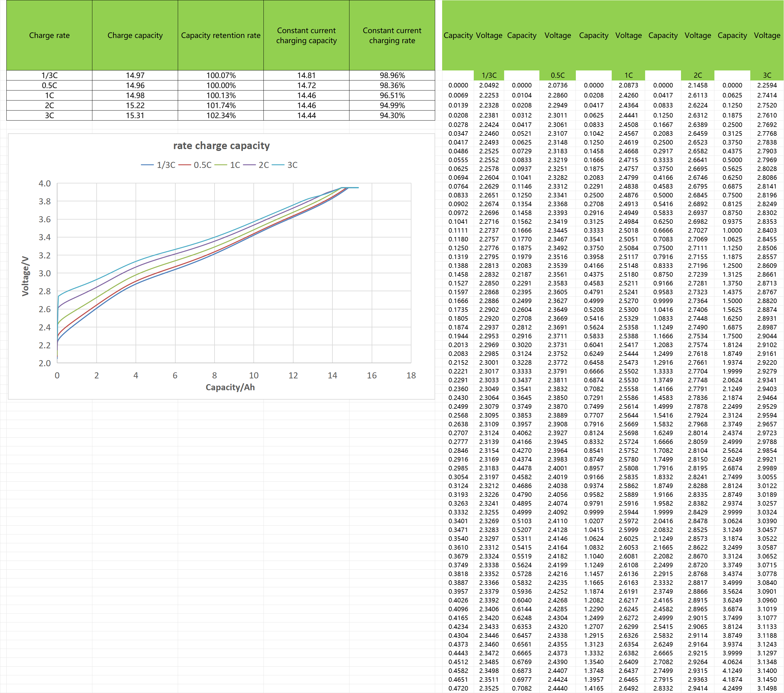
Task: Click the cell containing 102.34%
Action: (x=221, y=115)
